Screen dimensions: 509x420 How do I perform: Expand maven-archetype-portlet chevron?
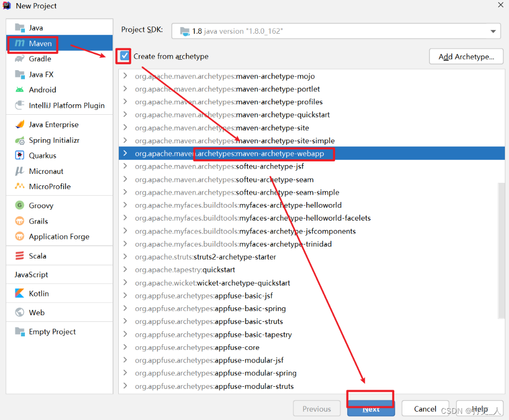coord(125,89)
